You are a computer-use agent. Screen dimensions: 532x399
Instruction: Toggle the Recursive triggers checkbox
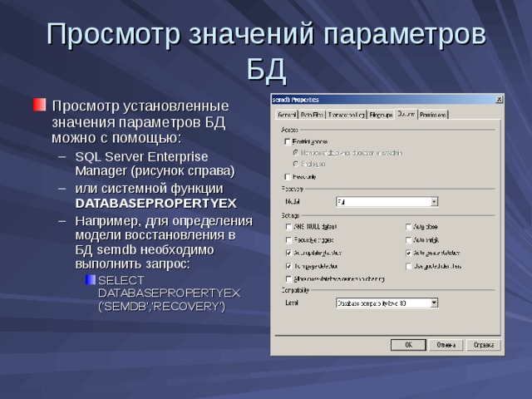click(x=288, y=239)
